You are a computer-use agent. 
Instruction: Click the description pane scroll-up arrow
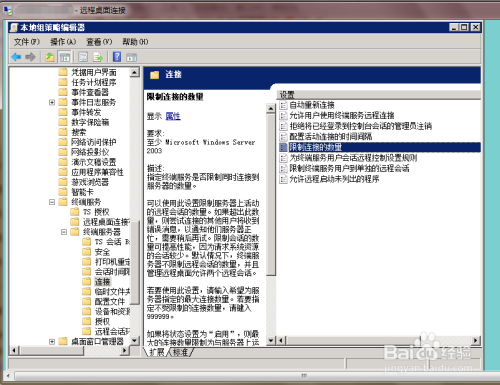click(x=271, y=108)
